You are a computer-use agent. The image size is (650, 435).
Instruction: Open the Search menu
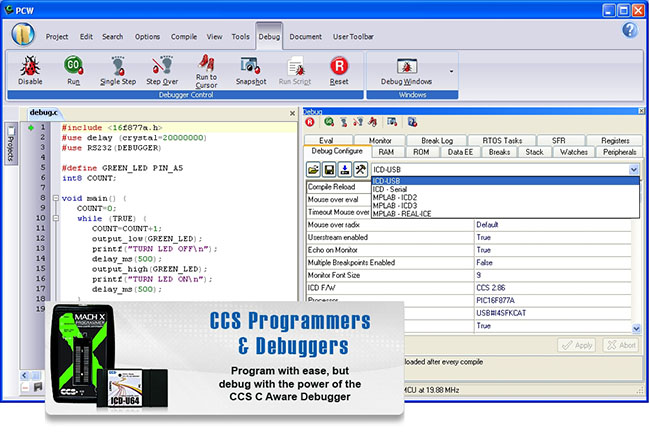tap(113, 36)
